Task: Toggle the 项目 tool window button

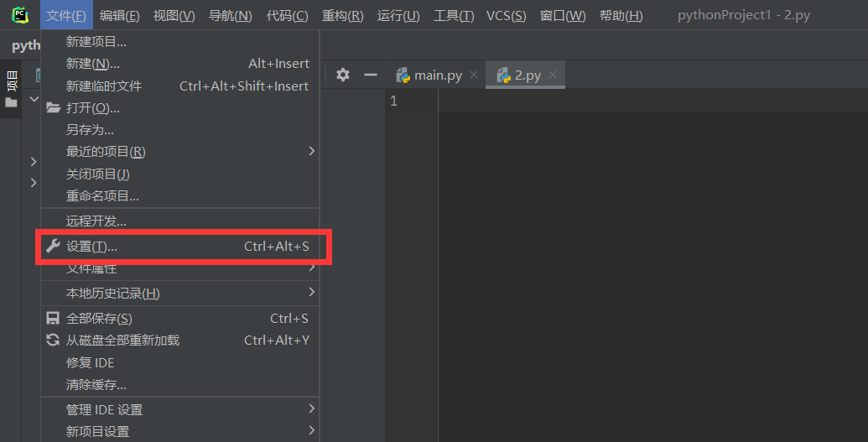Action: click(x=11, y=89)
